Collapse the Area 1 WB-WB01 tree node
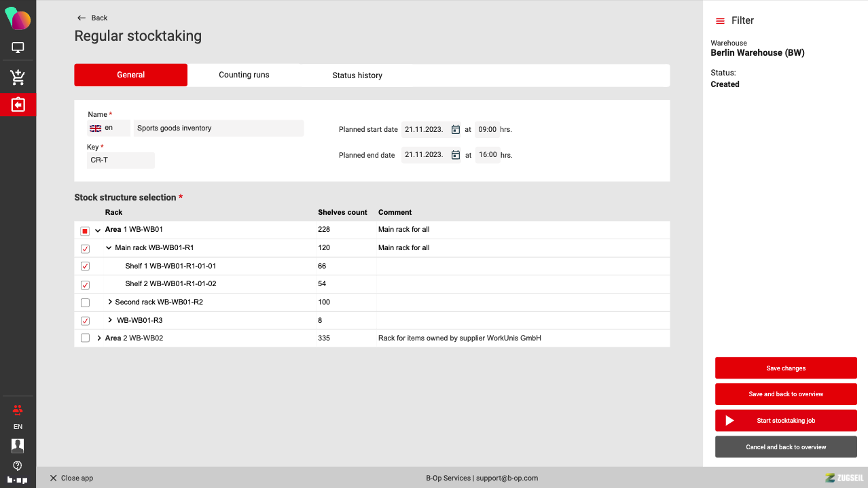 [98, 230]
